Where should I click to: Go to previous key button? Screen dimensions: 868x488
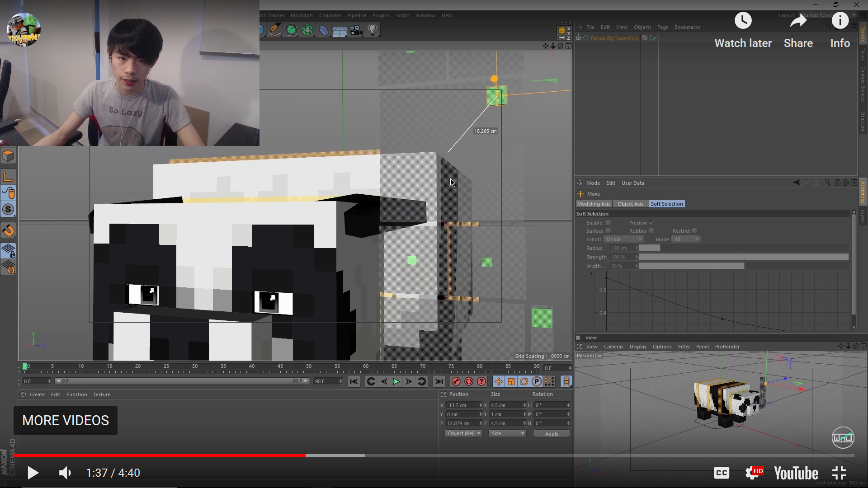371,382
